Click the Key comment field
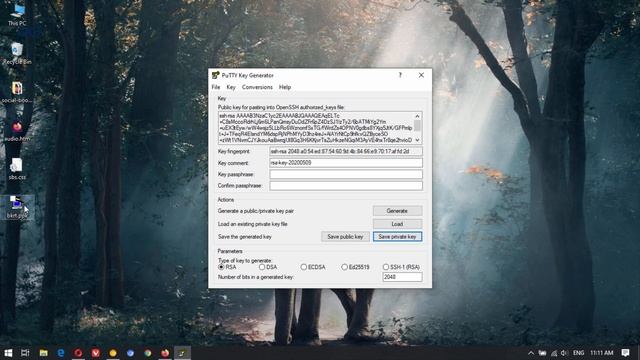 [346, 162]
